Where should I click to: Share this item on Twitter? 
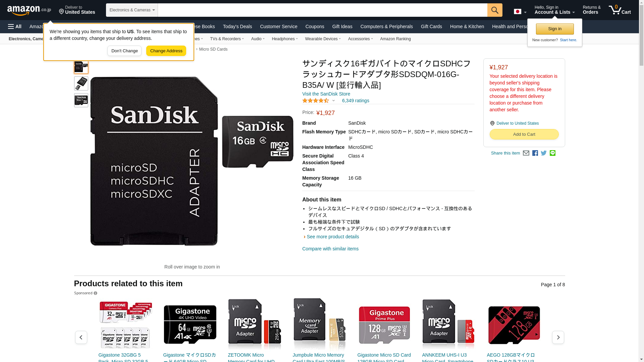click(544, 153)
